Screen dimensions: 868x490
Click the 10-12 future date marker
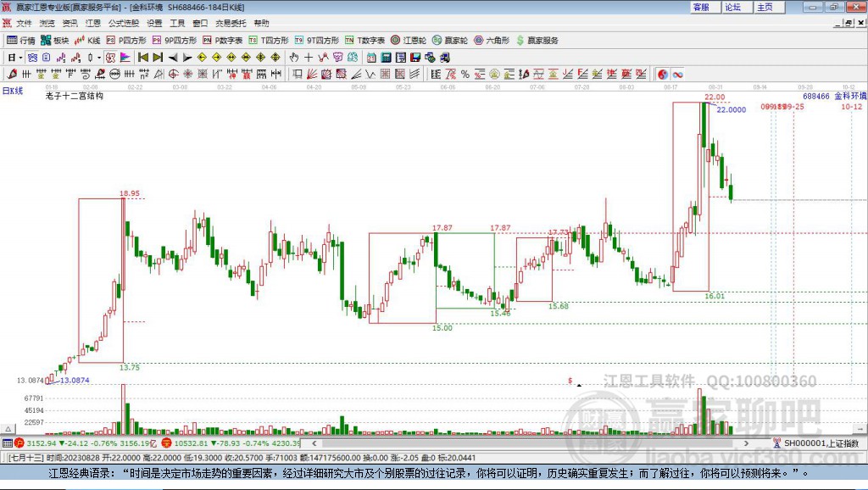point(851,106)
